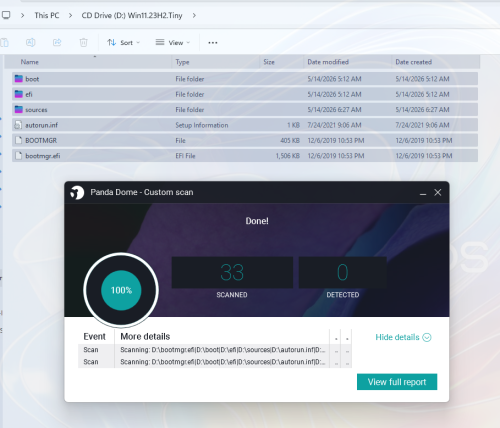
Task: Minimize the Panda Dome scan window
Action: click(x=423, y=193)
